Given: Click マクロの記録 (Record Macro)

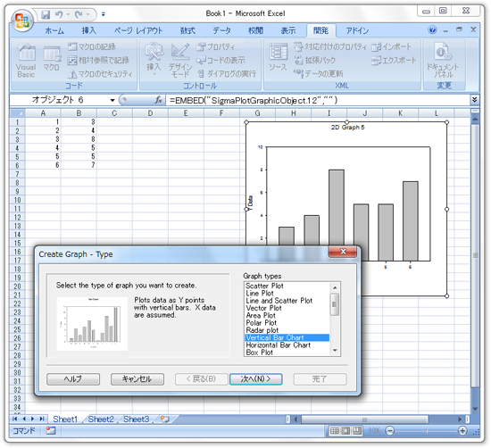Looking at the screenshot, I should pos(92,46).
